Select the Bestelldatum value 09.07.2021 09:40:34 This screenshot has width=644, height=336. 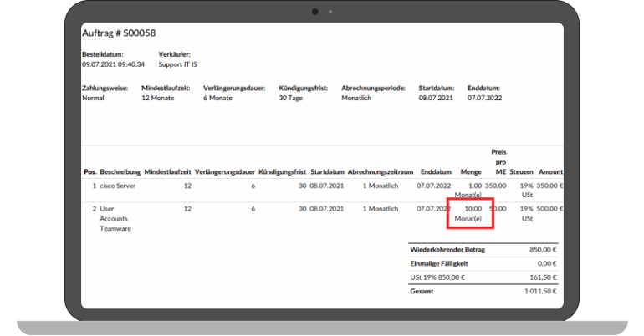113,64
